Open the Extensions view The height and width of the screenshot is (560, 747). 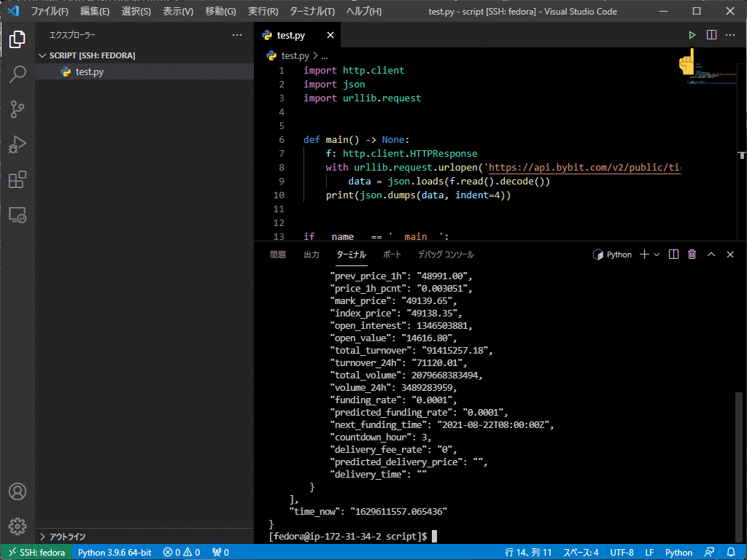tap(18, 180)
